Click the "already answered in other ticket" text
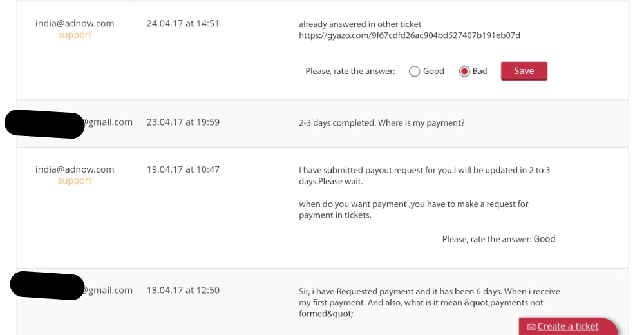 click(x=360, y=24)
